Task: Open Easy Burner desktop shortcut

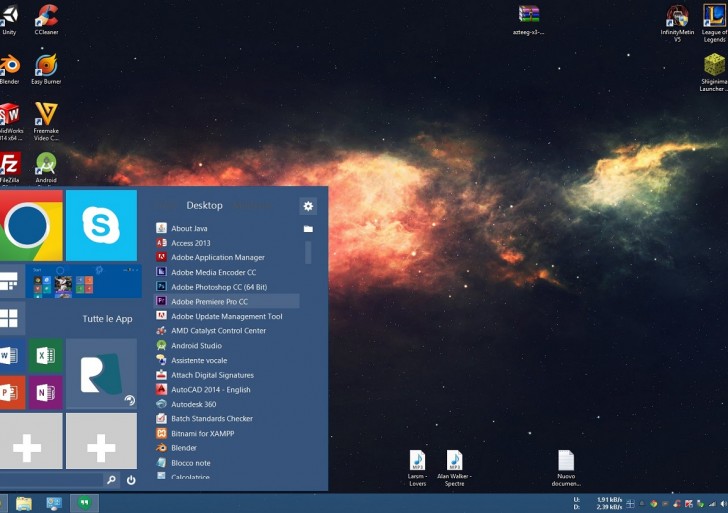Action: coord(46,66)
